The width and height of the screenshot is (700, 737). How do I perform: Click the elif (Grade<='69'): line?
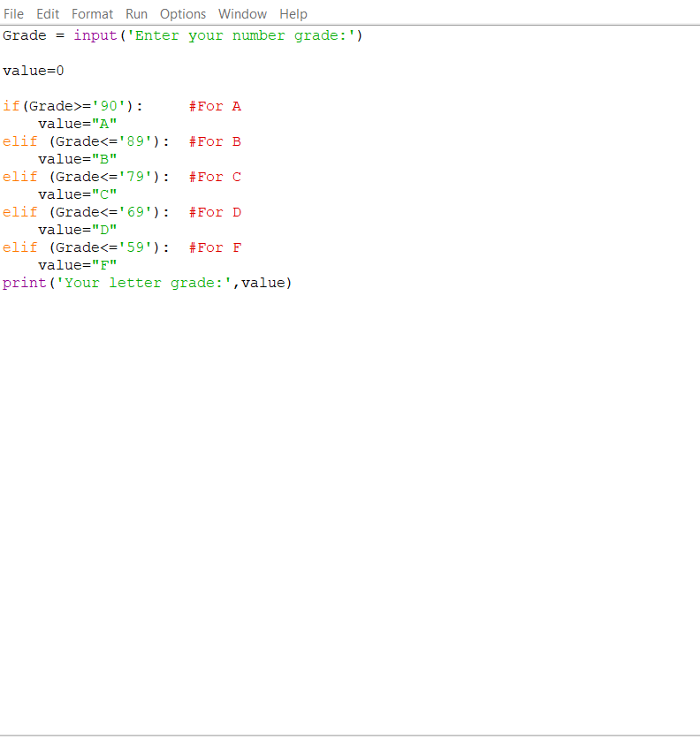[86, 212]
